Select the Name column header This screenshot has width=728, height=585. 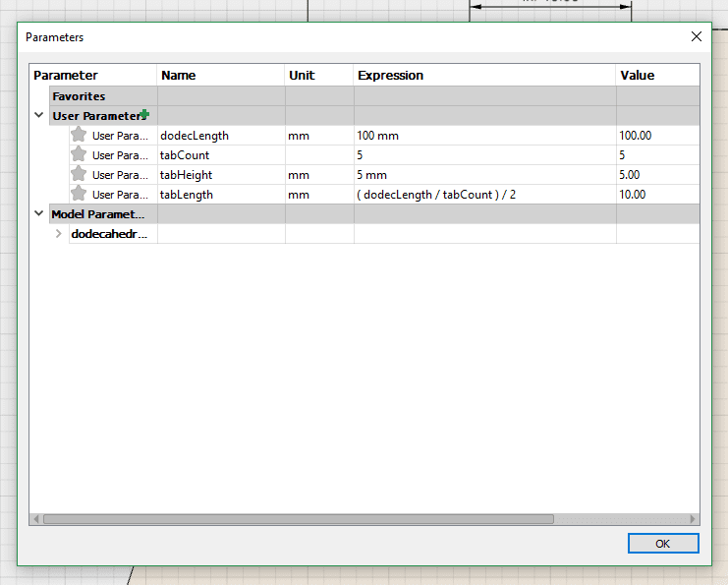[220, 75]
